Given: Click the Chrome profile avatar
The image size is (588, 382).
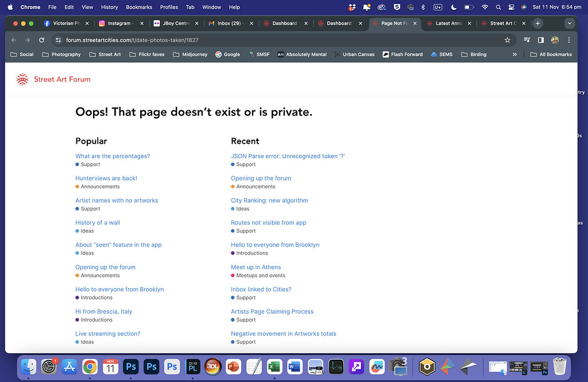Looking at the screenshot, I should [x=555, y=40].
